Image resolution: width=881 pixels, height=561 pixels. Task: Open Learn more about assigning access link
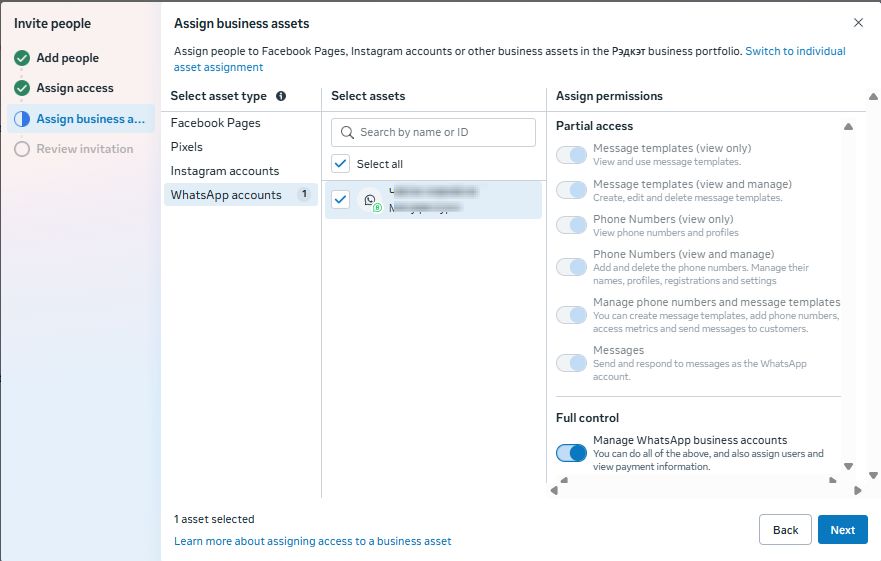coord(312,541)
